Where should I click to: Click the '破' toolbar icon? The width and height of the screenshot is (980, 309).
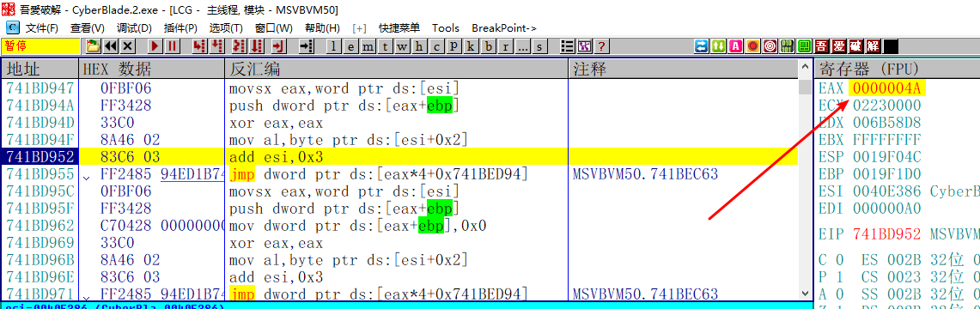(x=856, y=45)
